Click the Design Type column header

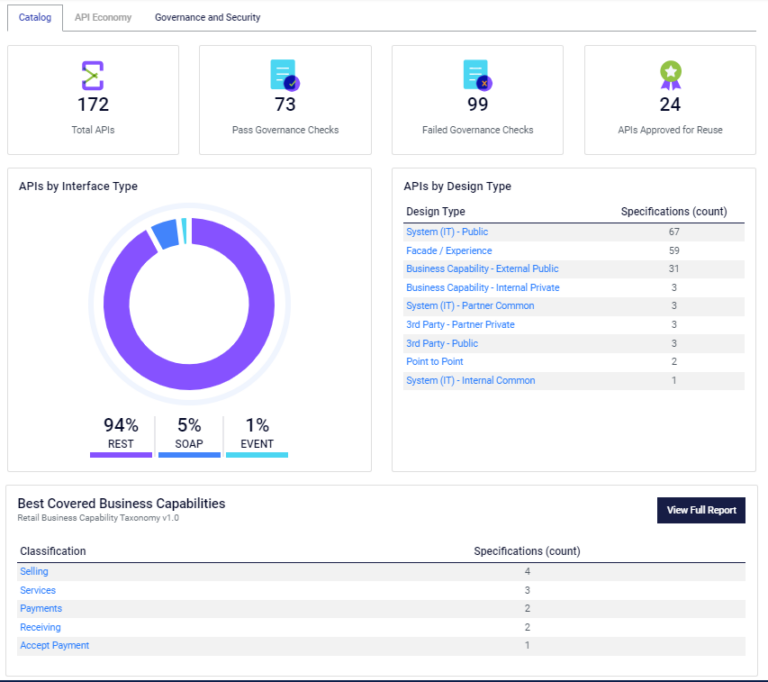click(x=435, y=212)
